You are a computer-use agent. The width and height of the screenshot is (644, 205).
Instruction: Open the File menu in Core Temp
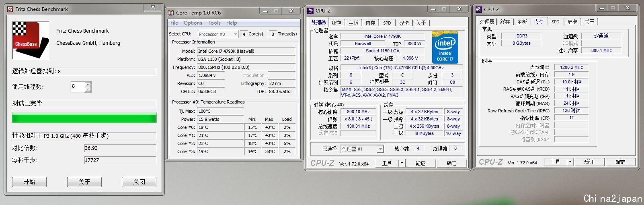click(174, 23)
